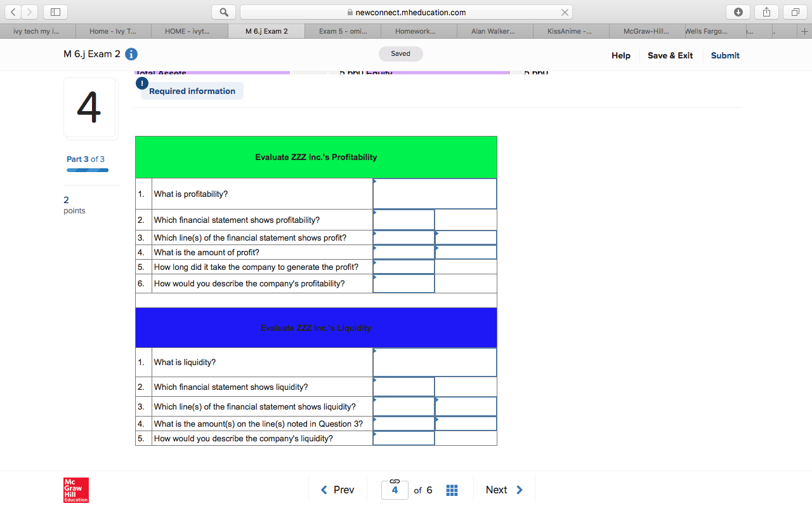This screenshot has height=508, width=812.
Task: Show all tabs overview icon
Action: point(795,12)
